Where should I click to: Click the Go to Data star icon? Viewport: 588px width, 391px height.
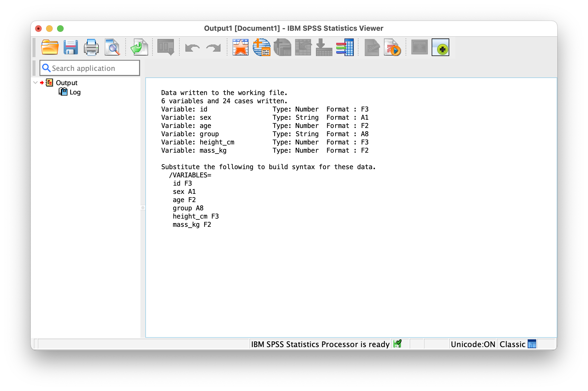(x=240, y=47)
